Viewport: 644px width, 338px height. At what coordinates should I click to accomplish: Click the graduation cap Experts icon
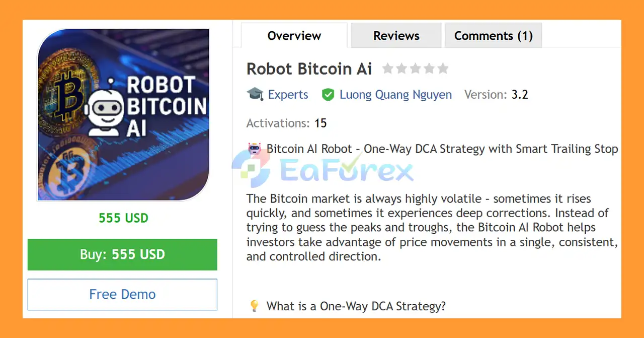255,94
